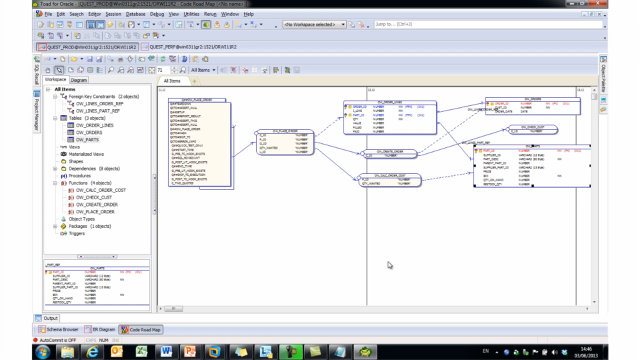640x360 pixels.
Task: Click the diagram overview thumbnail panel
Action: (97, 286)
